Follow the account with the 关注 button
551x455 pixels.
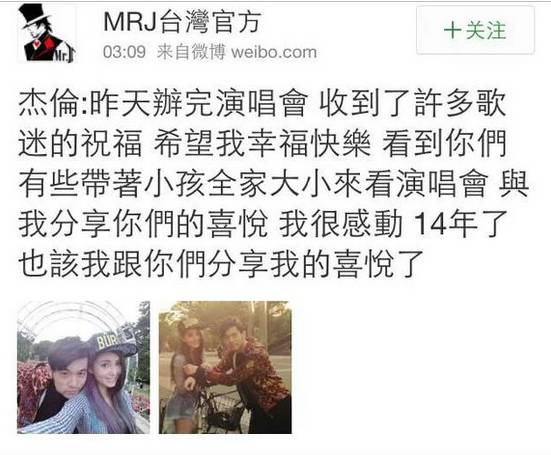(x=475, y=31)
